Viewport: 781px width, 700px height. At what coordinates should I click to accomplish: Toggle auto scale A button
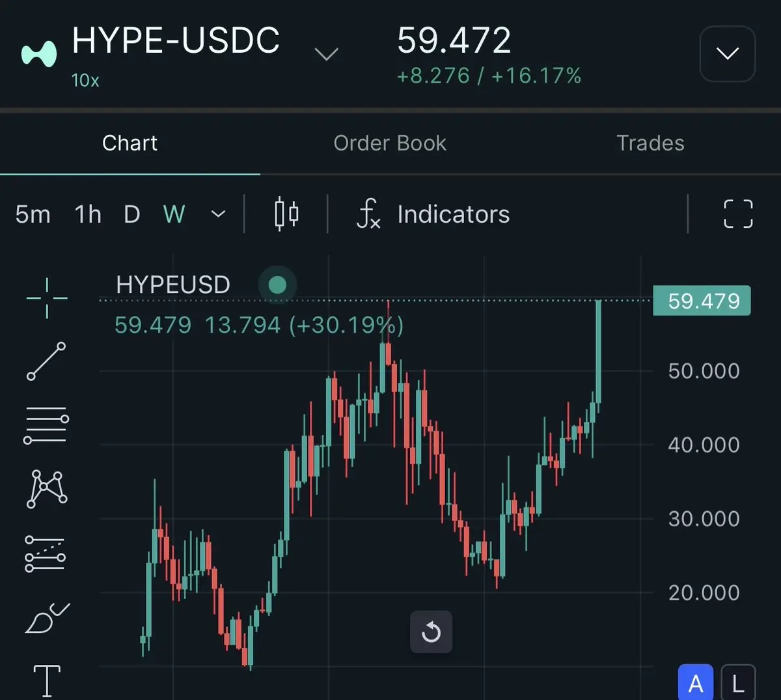695,683
